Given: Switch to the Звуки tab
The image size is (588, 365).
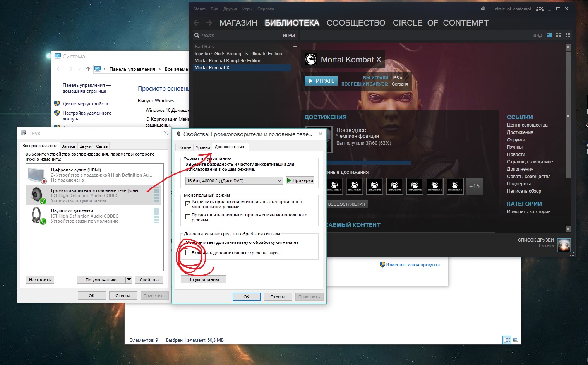Looking at the screenshot, I should coord(86,146).
